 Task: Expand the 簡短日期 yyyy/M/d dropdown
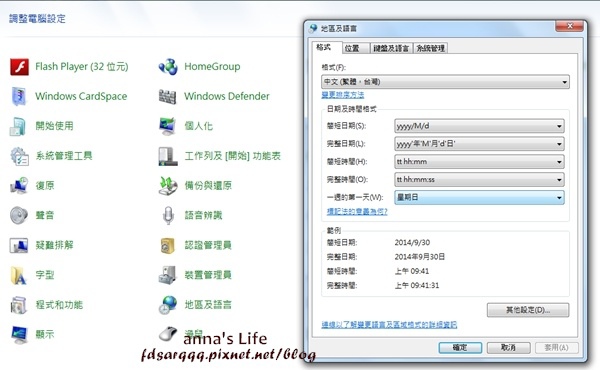(479, 126)
